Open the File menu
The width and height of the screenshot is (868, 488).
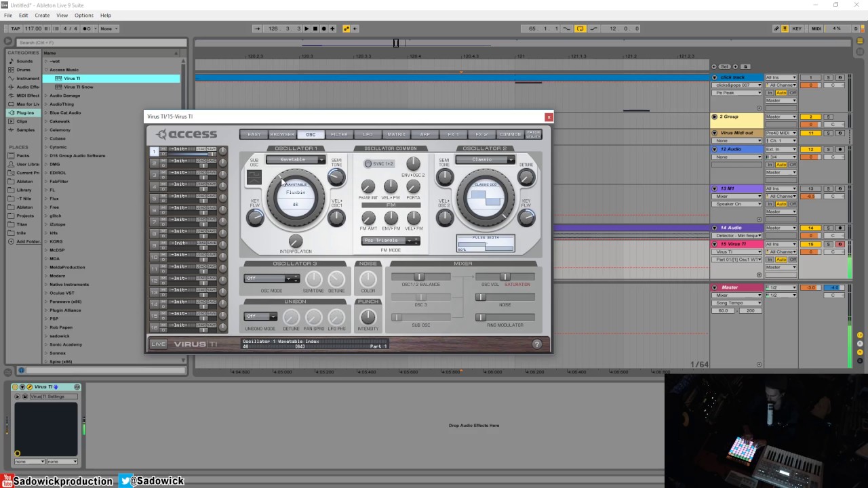click(8, 15)
